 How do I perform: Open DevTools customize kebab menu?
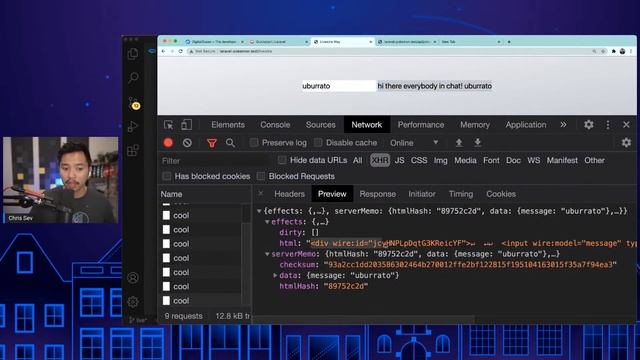coord(608,125)
